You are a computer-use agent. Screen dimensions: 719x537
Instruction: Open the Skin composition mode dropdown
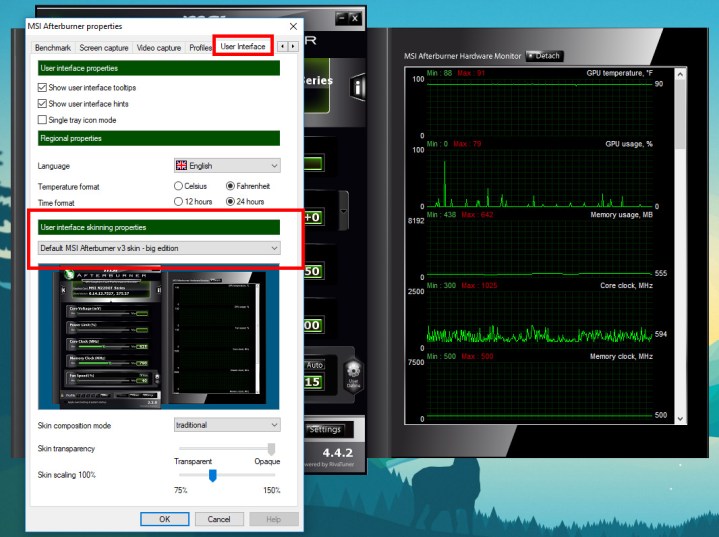click(x=227, y=425)
